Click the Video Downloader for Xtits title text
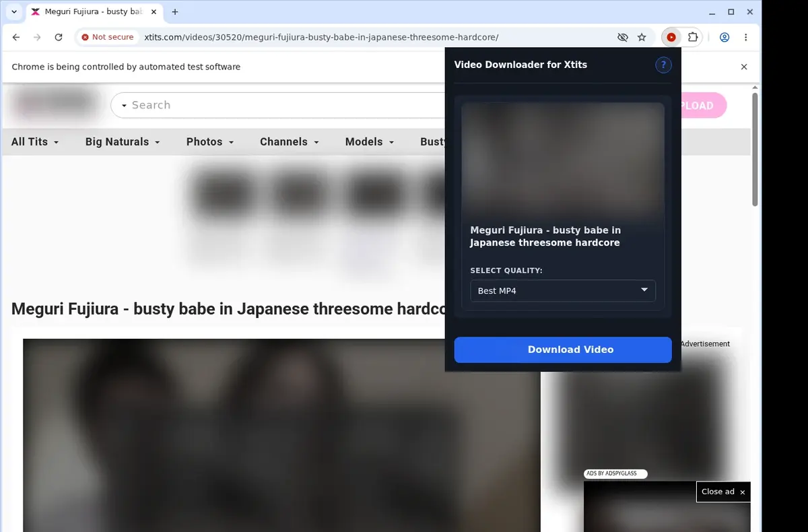808x532 pixels. tap(520, 65)
